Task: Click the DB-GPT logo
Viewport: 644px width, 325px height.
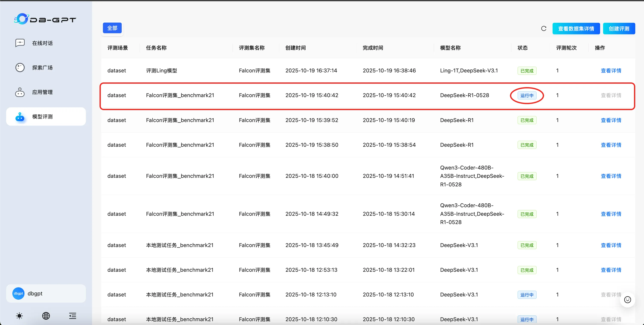Action: (x=45, y=19)
